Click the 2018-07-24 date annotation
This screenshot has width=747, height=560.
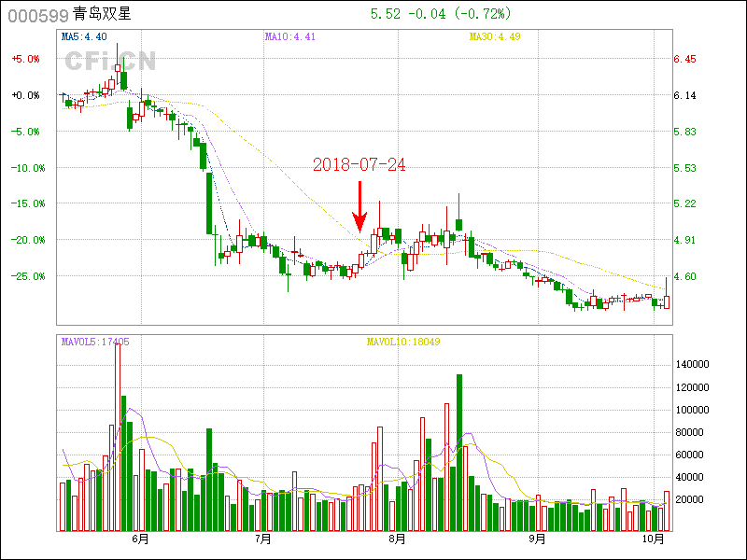[359, 165]
